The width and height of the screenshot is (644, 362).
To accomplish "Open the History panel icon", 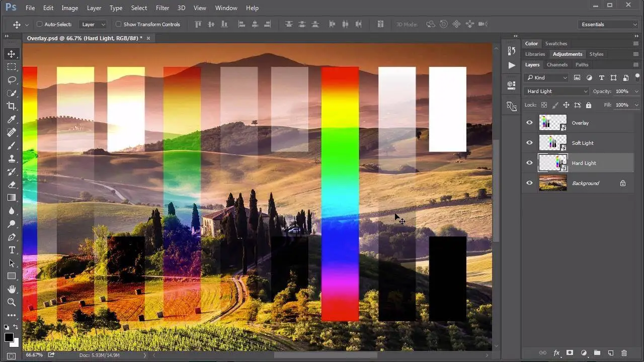I will point(512,51).
